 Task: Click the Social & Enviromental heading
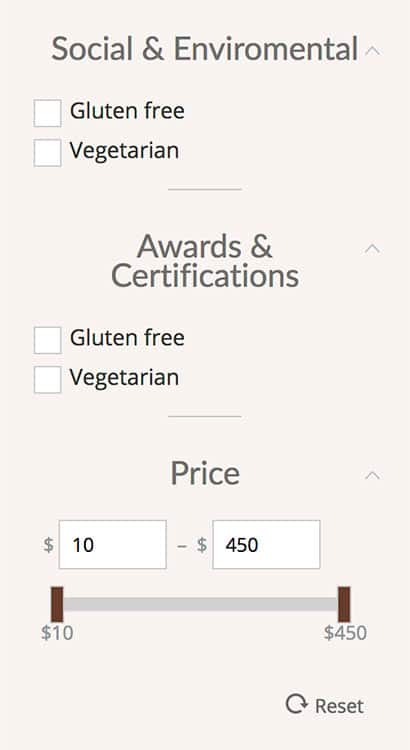point(204,49)
